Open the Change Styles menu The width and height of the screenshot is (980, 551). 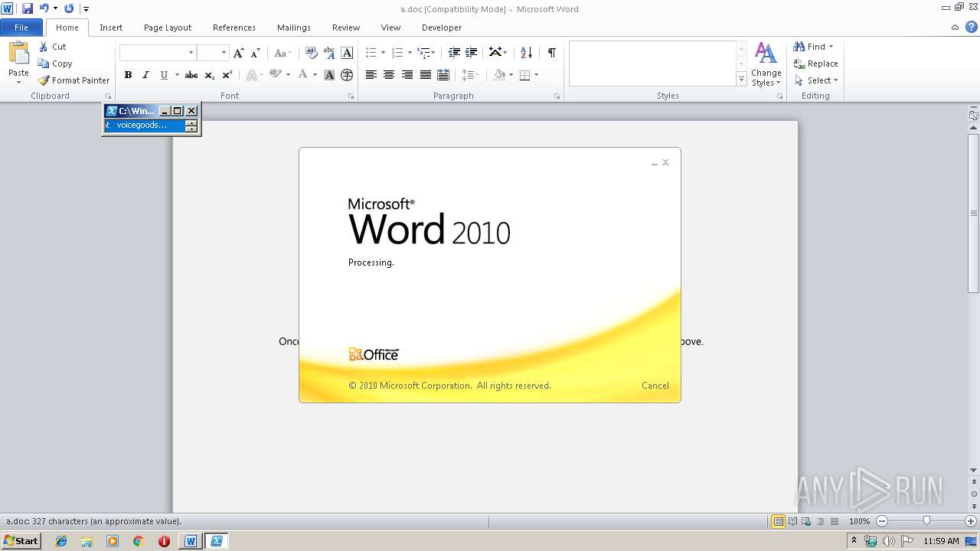click(766, 64)
